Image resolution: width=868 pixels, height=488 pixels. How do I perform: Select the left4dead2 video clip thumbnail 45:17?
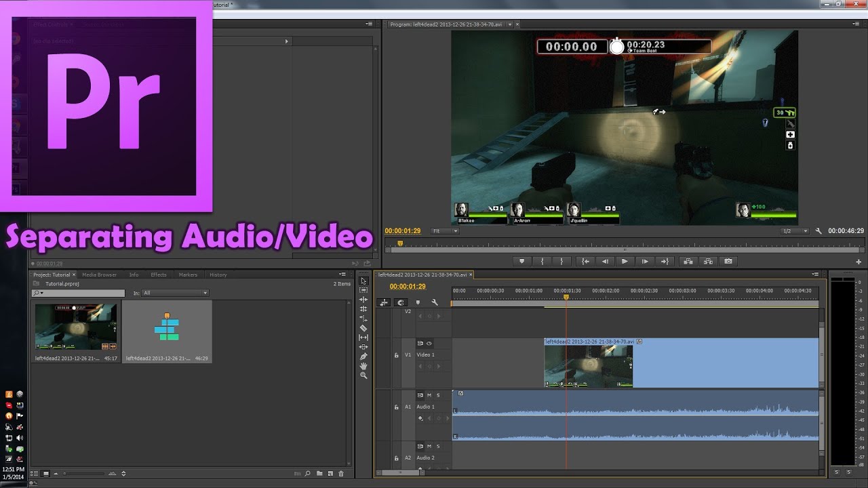tap(76, 327)
